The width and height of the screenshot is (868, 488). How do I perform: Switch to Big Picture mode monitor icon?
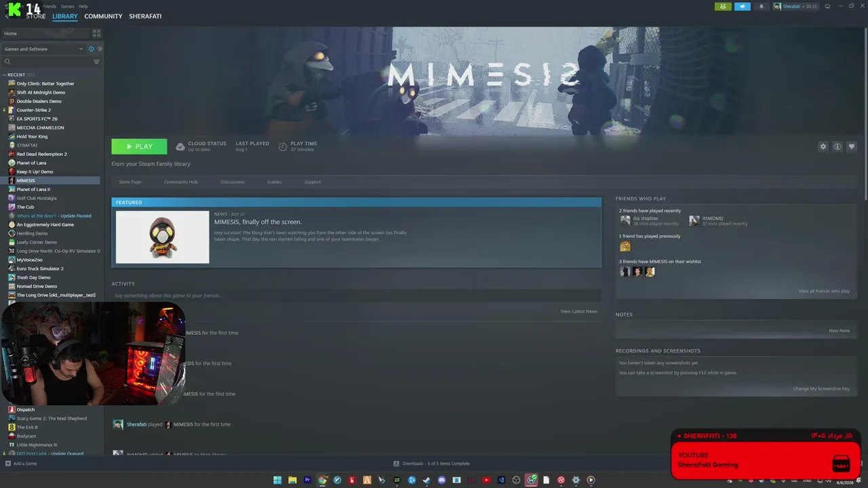[827, 6]
